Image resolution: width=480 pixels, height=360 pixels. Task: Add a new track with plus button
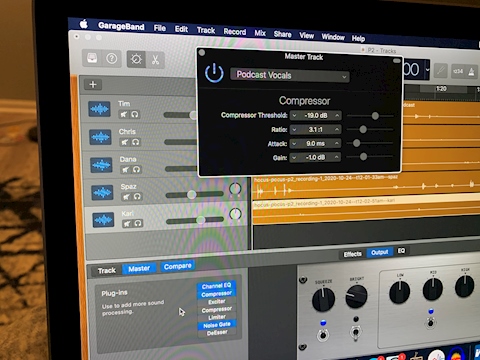click(93, 85)
